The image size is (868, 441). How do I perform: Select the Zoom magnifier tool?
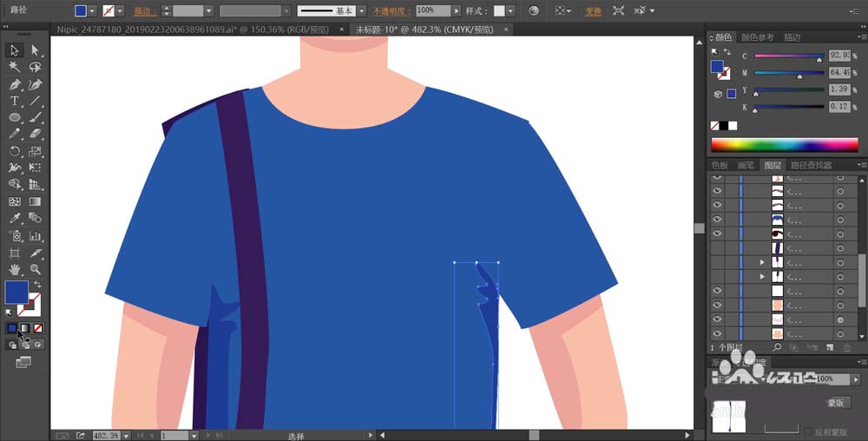coord(35,269)
